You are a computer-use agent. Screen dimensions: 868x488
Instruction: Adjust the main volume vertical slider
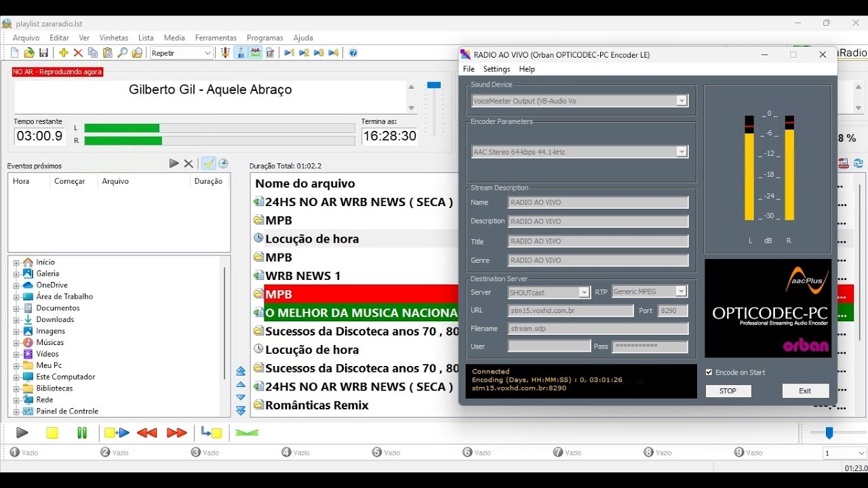pos(433,85)
